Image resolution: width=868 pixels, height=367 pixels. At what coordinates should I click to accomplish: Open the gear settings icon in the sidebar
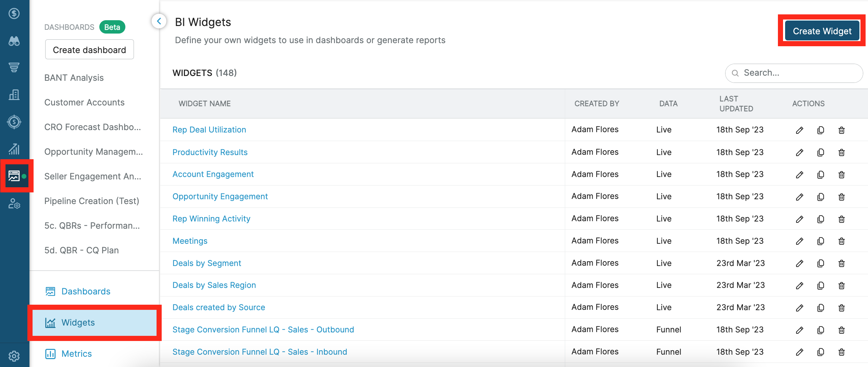click(14, 356)
